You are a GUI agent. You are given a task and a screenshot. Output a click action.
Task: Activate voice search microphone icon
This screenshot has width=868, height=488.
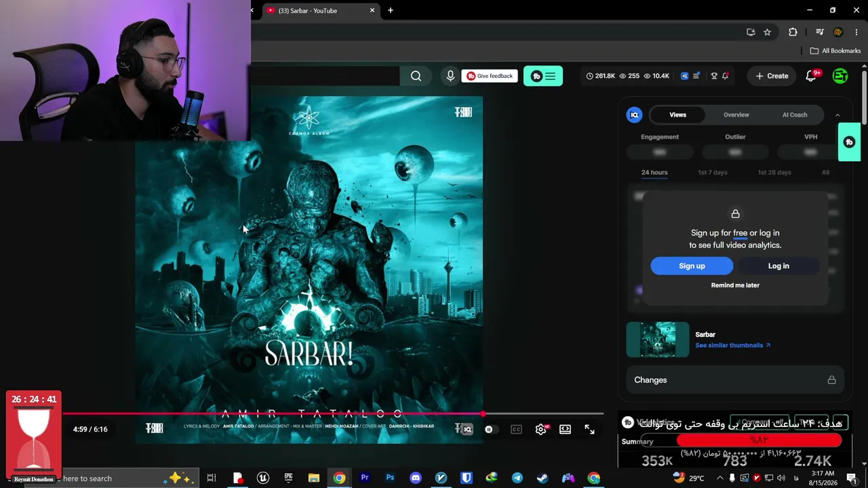450,76
